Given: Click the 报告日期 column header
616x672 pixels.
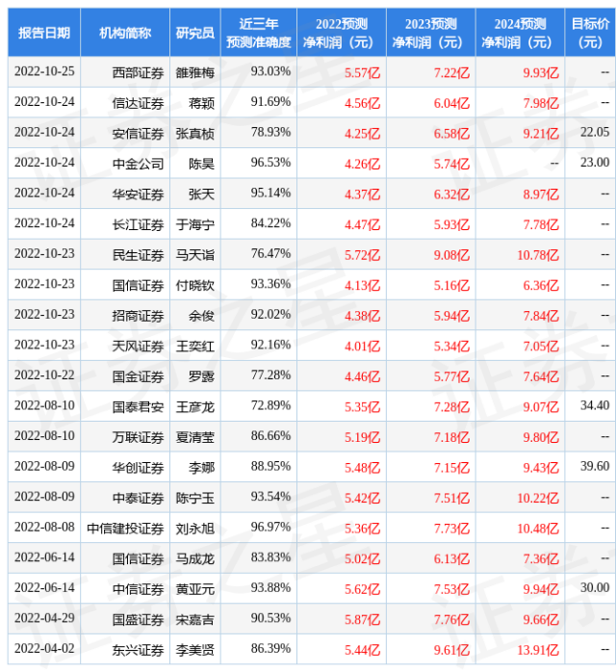Looking at the screenshot, I should pyautogui.click(x=44, y=33).
